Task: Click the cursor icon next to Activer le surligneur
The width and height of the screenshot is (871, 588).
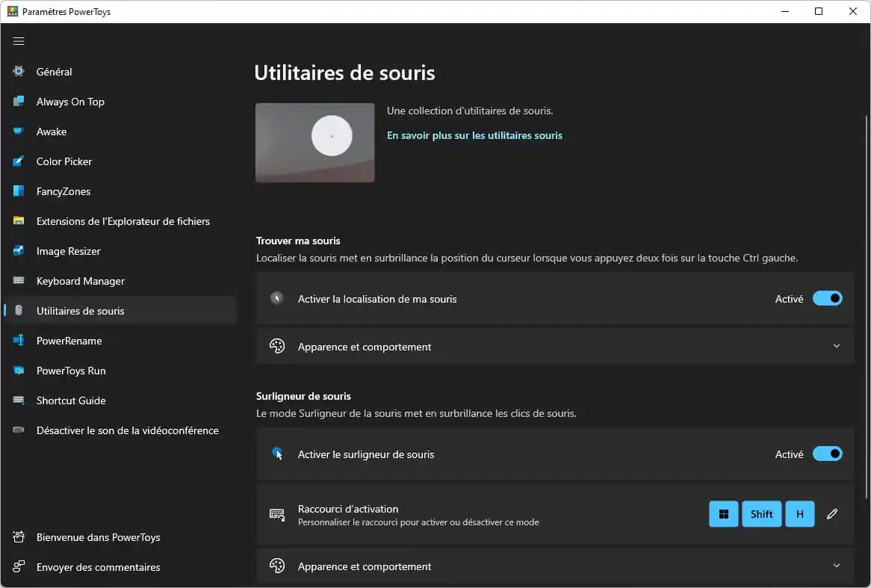Action: [277, 454]
